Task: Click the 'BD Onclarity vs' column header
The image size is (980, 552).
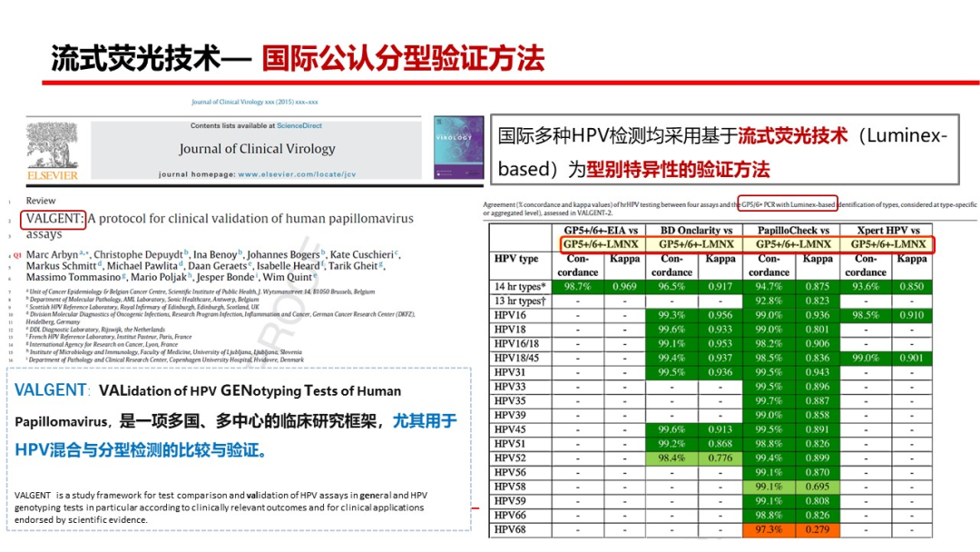Action: click(696, 230)
